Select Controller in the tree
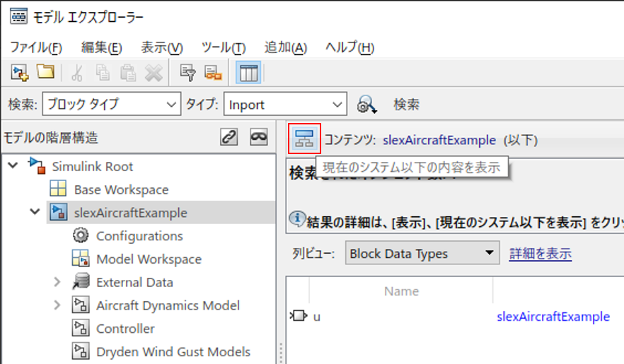The width and height of the screenshot is (624, 364). tap(125, 329)
